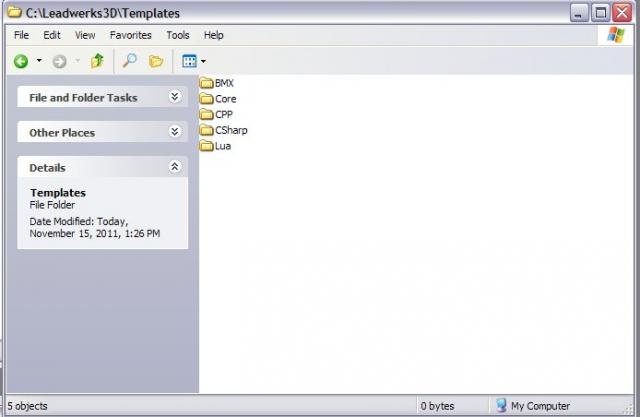
Task: Click the greyed Forward arrow button
Action: tap(60, 62)
